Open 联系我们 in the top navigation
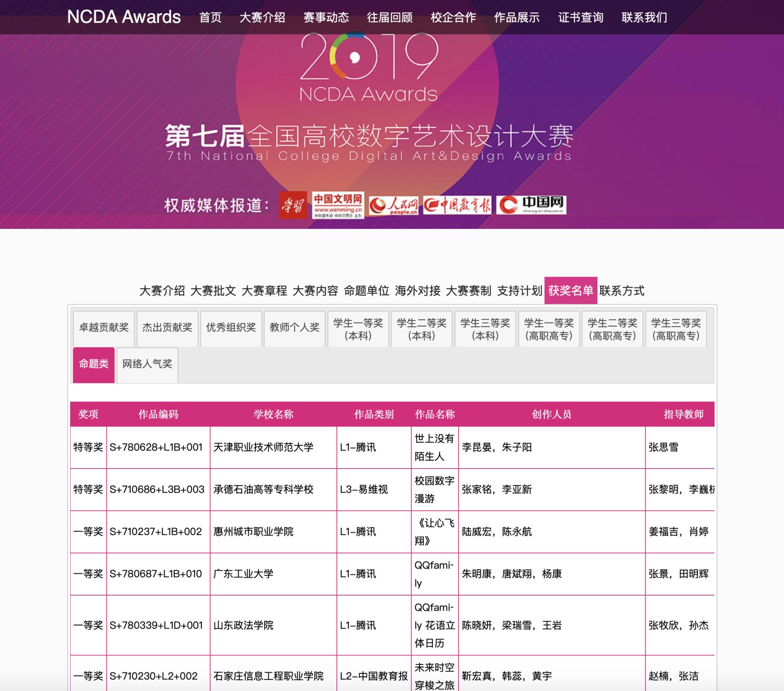The width and height of the screenshot is (784, 691). [x=644, y=18]
